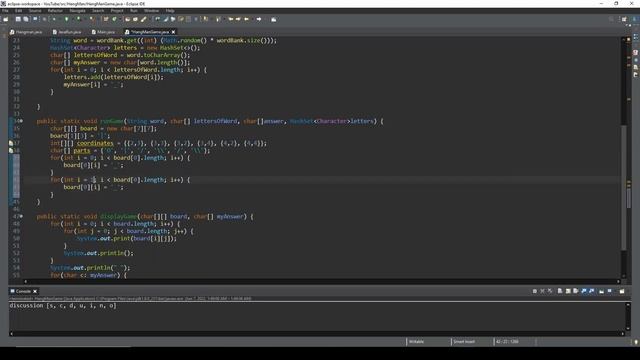Click the Open Terminal toolbar icon

[35, 19]
